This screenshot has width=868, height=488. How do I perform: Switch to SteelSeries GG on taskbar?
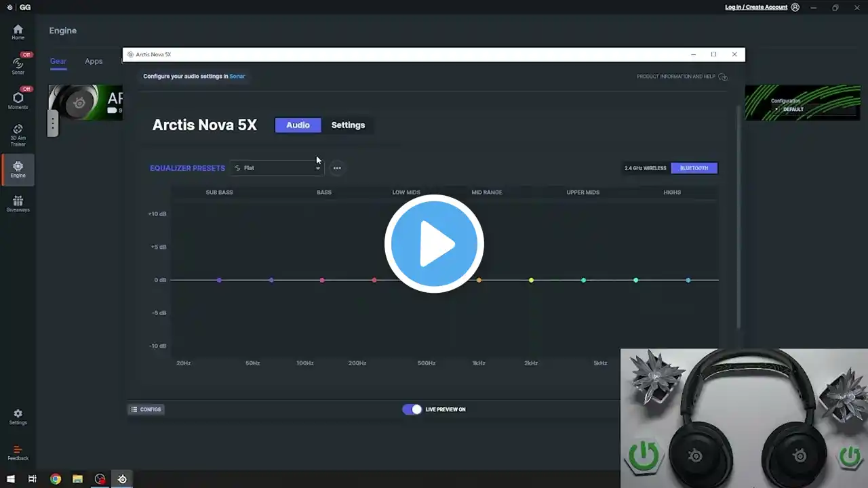(x=122, y=479)
